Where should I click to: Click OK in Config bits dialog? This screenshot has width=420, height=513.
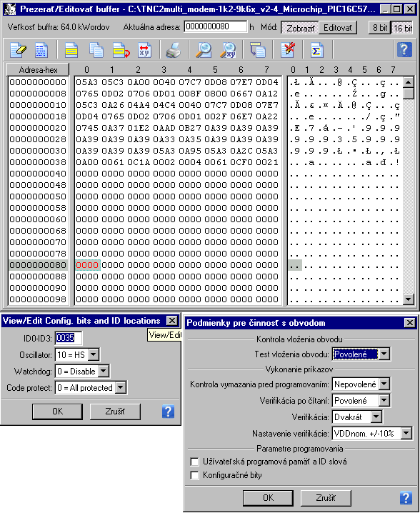coord(58,412)
